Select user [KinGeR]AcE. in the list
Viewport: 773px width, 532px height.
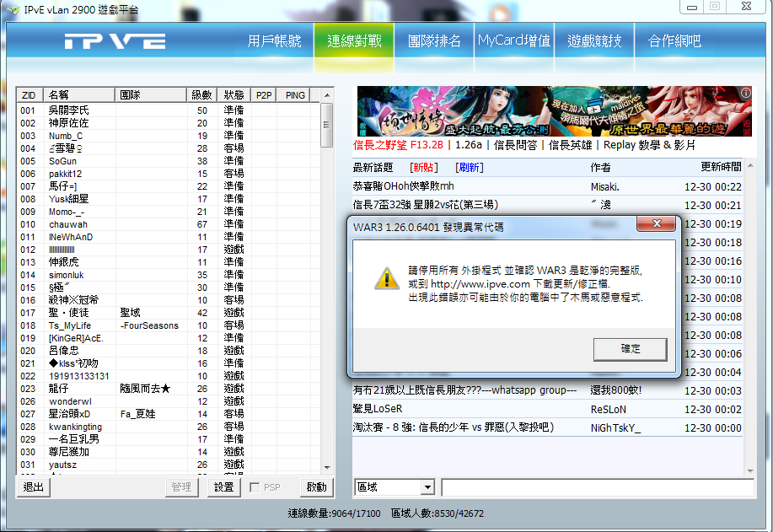point(168,338)
